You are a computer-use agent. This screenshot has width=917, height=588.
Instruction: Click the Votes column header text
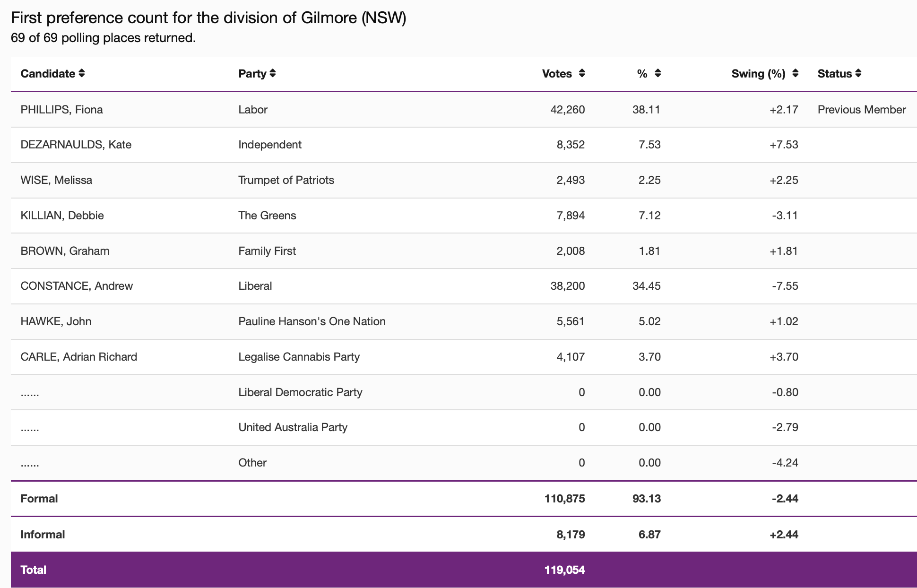[x=557, y=74]
